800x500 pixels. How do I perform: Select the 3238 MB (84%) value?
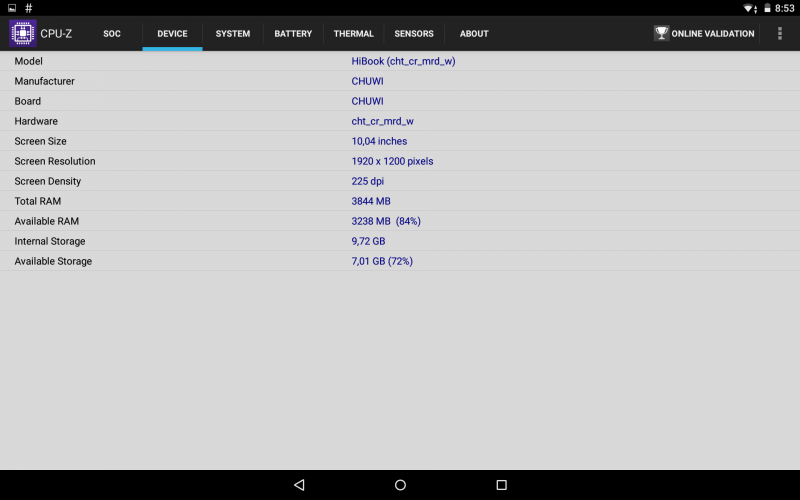[x=386, y=221]
